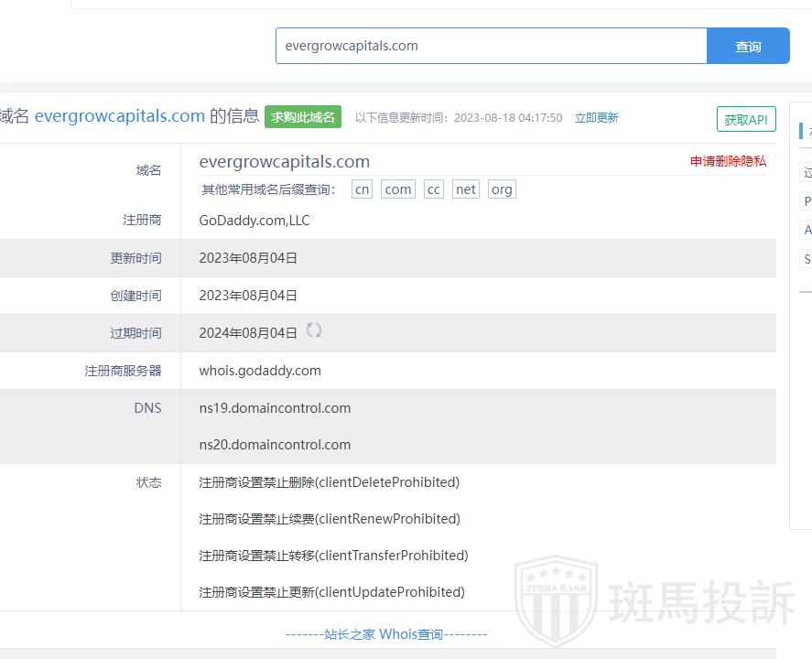The width and height of the screenshot is (812, 659).
Task: Click the whois.godaddy.com registrar server text
Action: (x=260, y=371)
